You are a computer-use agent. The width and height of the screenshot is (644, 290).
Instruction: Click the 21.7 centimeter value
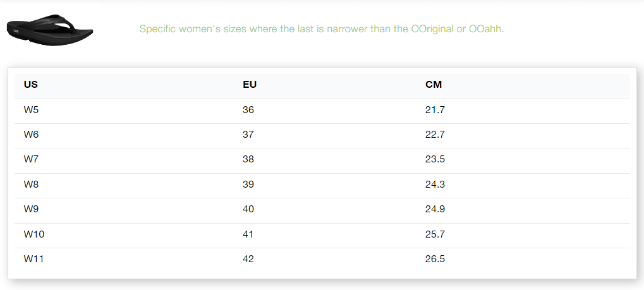point(435,110)
